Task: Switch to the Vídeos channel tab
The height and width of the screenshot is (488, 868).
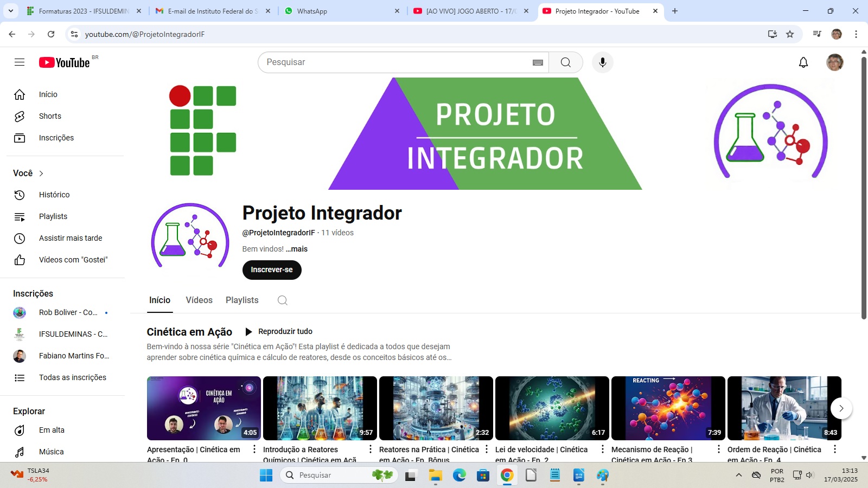Action: [199, 300]
